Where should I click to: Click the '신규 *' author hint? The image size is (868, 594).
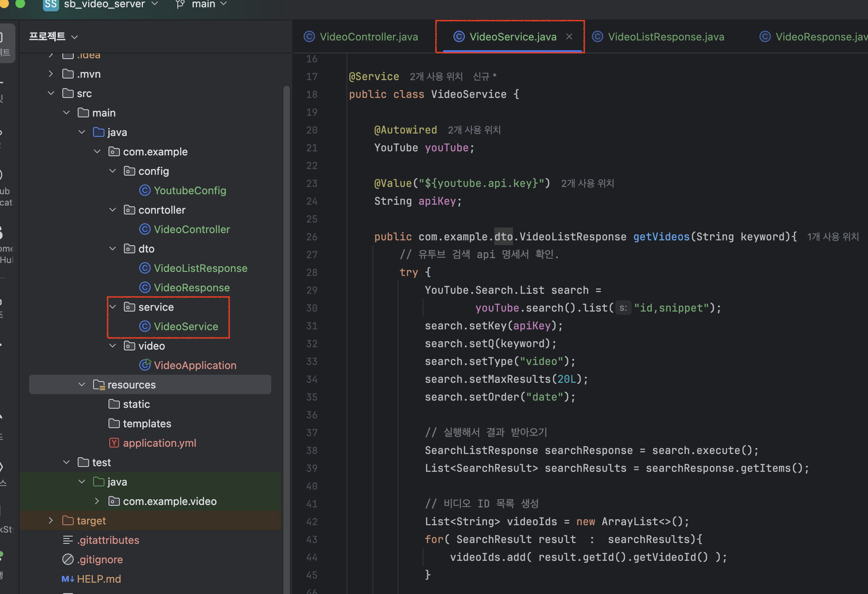tap(485, 76)
